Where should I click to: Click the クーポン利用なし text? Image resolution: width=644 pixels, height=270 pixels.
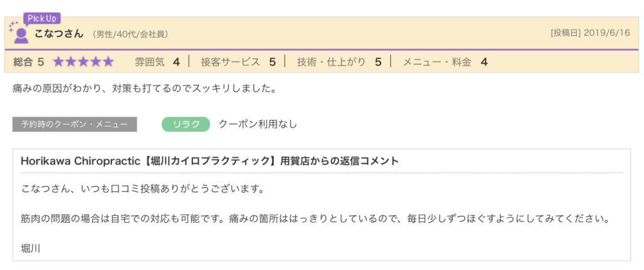258,124
